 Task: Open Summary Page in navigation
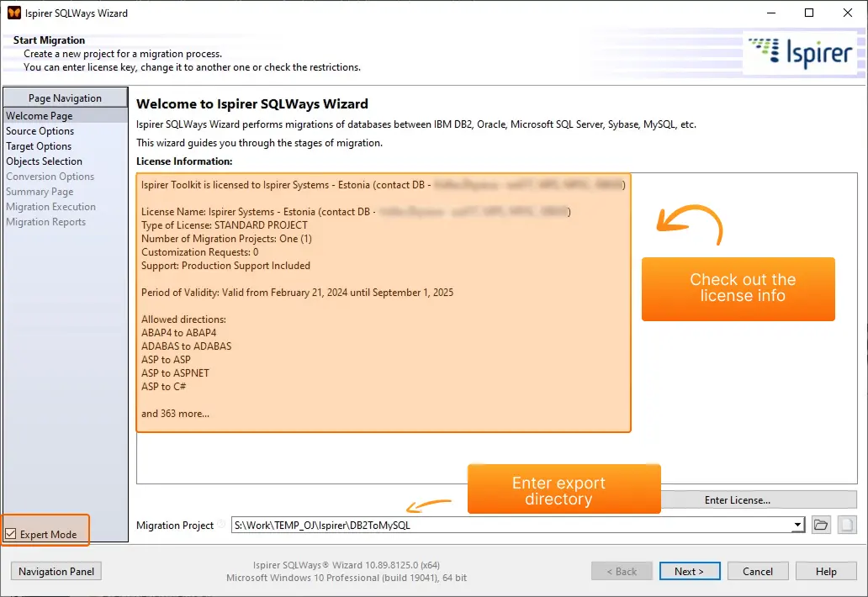(x=40, y=192)
